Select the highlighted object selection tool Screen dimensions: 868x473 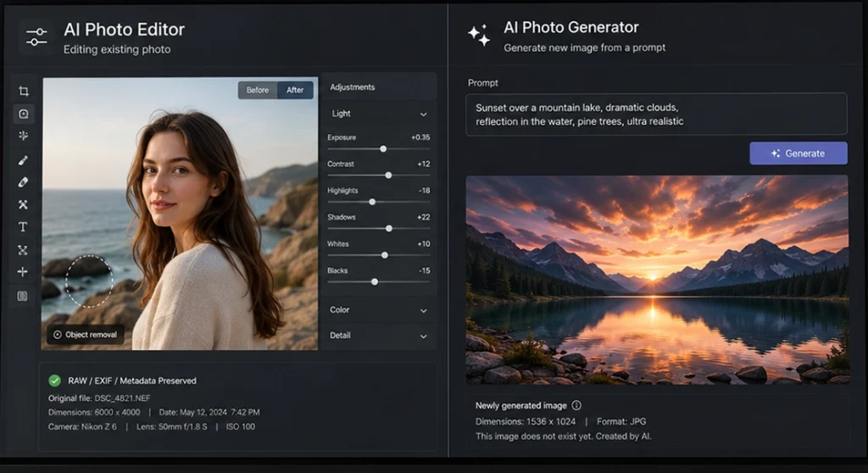click(x=23, y=114)
